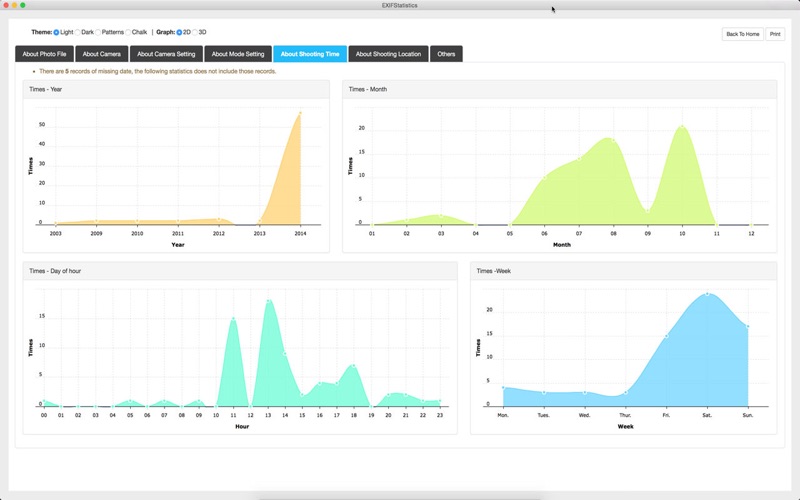
Task: Switch theme to Dark
Action: coord(78,32)
